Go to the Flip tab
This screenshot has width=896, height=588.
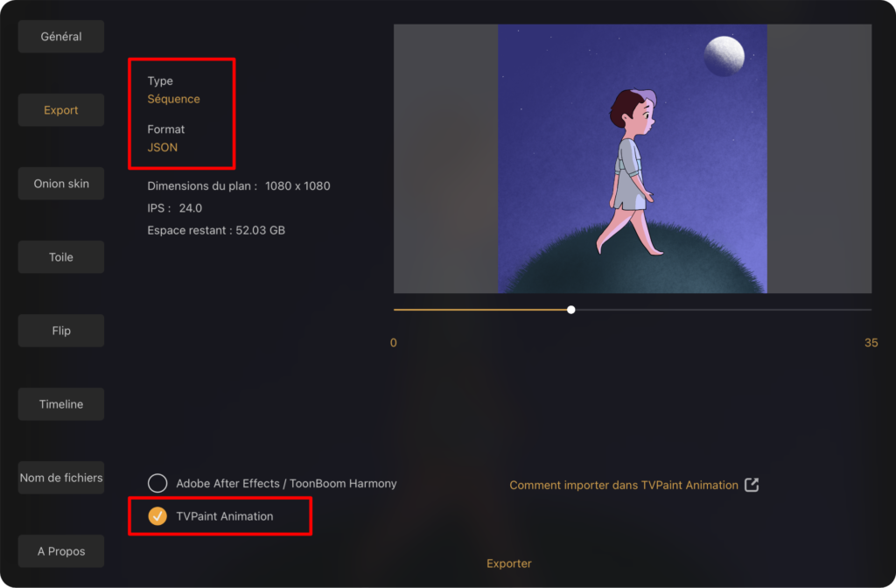click(x=61, y=331)
